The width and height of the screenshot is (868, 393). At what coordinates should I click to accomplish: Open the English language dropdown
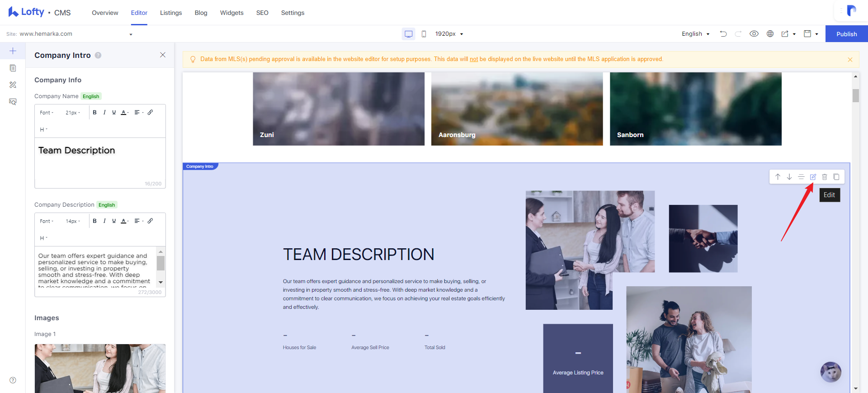click(696, 34)
